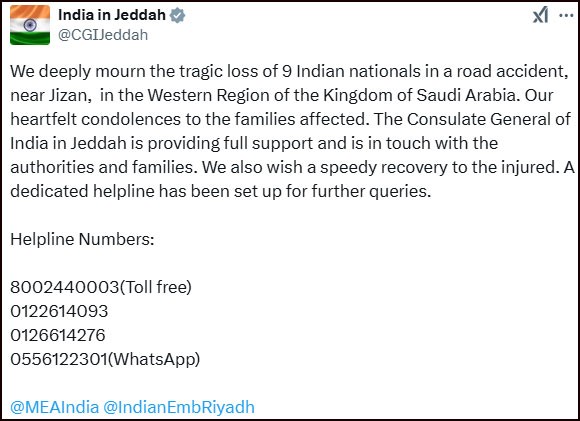Click the (Toll free) label
The height and width of the screenshot is (421, 580).
[156, 287]
